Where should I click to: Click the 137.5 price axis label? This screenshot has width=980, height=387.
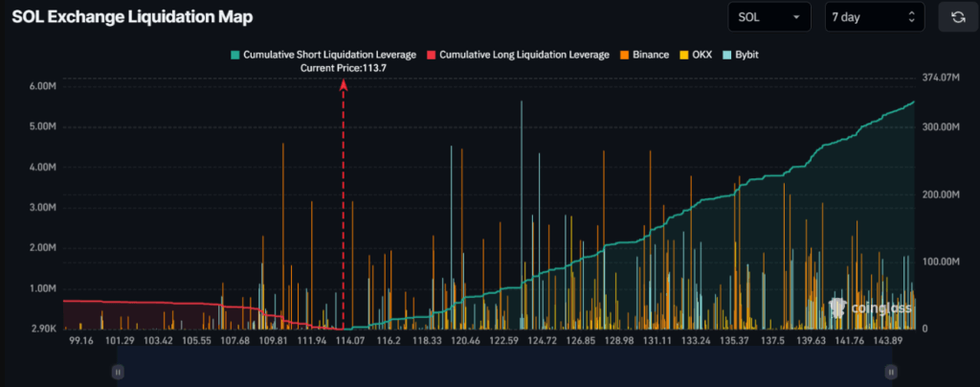[773, 341]
